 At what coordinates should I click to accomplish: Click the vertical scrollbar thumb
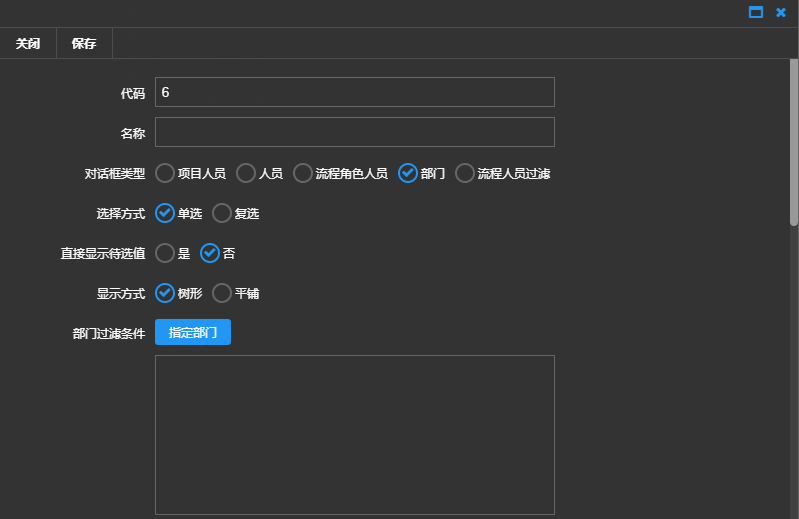click(794, 140)
